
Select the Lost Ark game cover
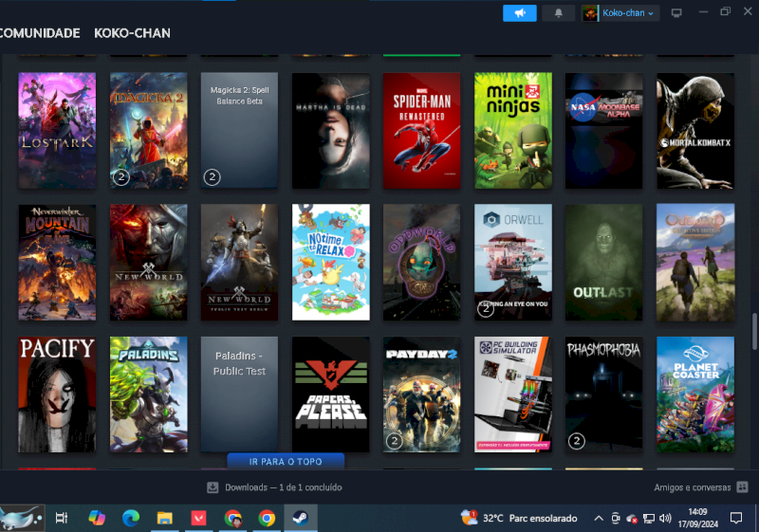(57, 130)
